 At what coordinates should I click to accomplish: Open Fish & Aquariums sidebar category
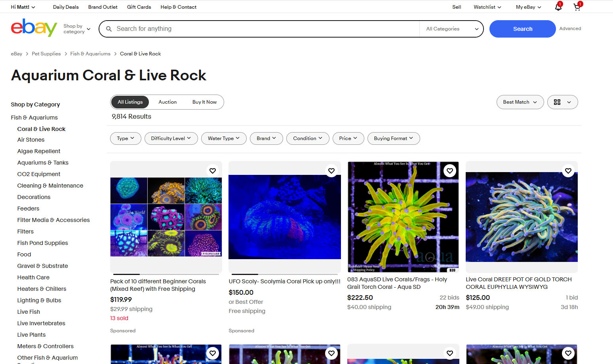(34, 118)
